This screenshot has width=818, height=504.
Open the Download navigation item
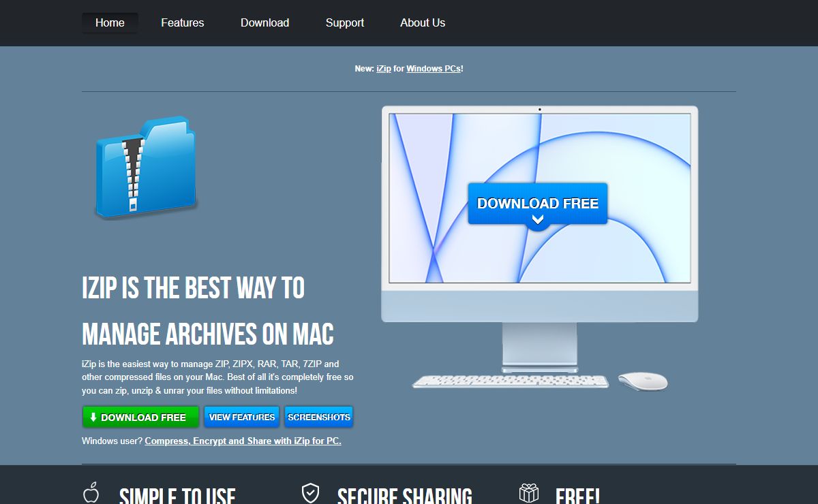264,22
